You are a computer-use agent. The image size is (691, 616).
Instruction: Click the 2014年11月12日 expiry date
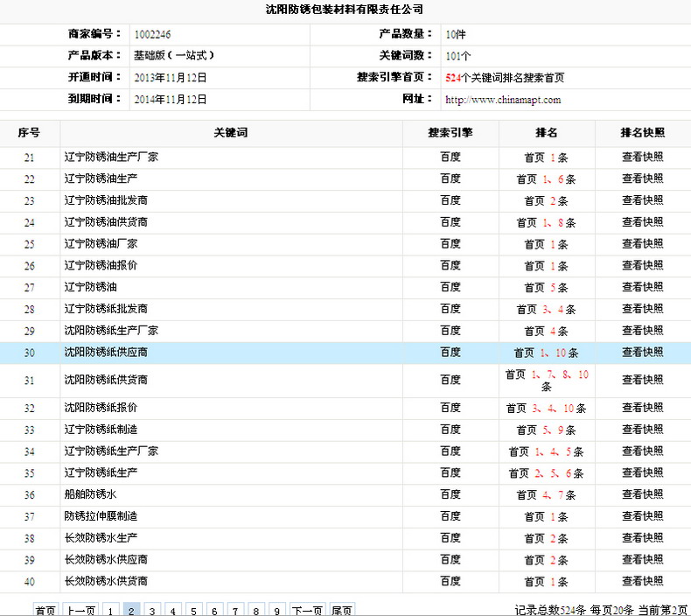[x=170, y=99]
